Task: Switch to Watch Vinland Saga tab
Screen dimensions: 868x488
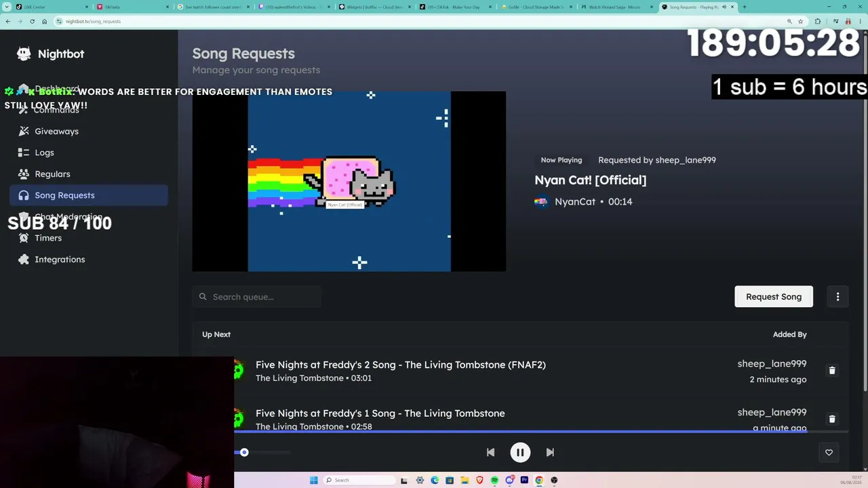Action: (x=617, y=7)
